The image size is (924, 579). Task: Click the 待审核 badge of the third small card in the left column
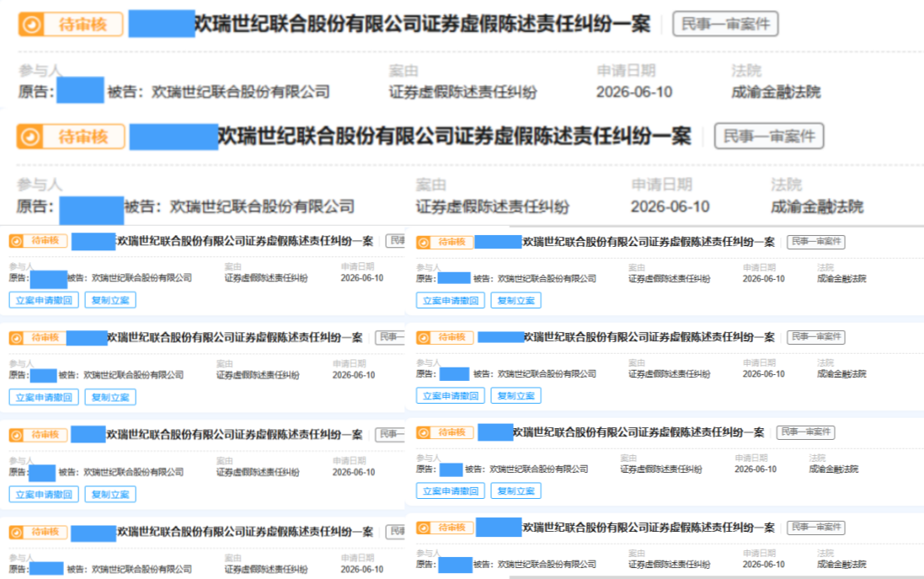coord(38,435)
